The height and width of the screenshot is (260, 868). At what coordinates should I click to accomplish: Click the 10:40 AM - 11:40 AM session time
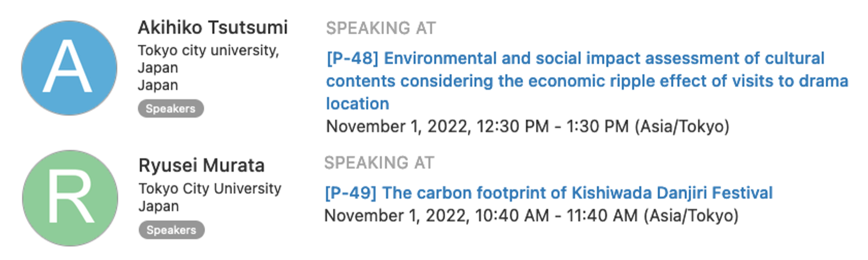(x=556, y=215)
